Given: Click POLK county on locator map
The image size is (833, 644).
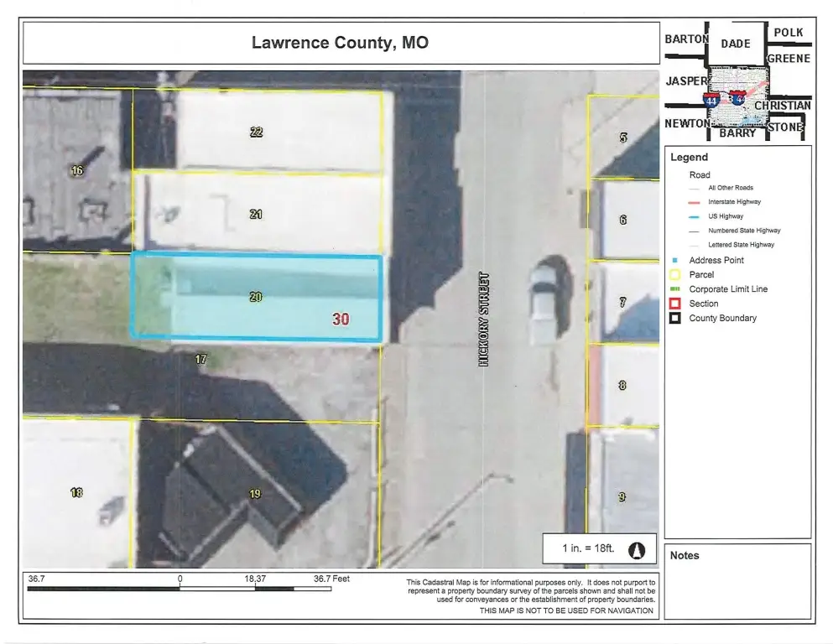Looking at the screenshot, I should point(789,33).
